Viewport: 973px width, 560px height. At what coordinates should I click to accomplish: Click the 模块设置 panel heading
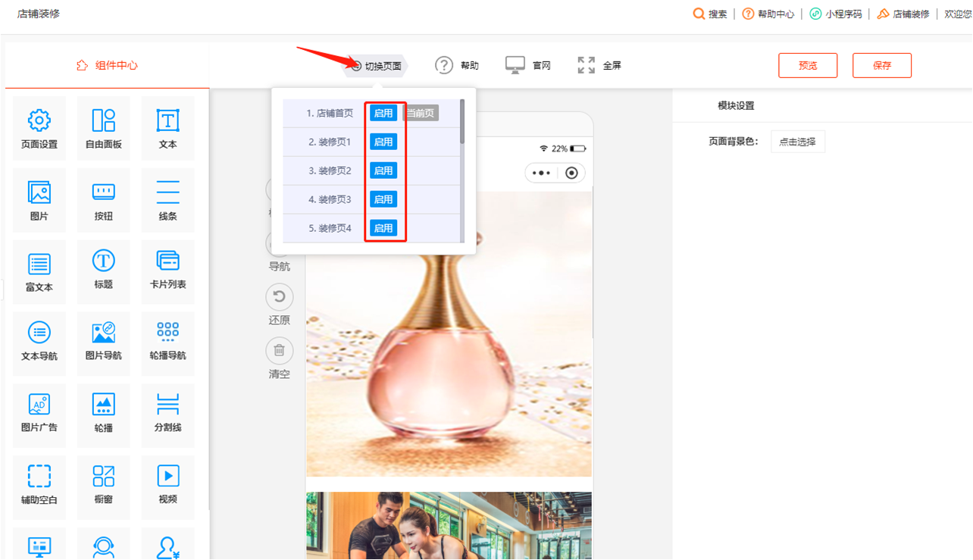click(x=736, y=106)
